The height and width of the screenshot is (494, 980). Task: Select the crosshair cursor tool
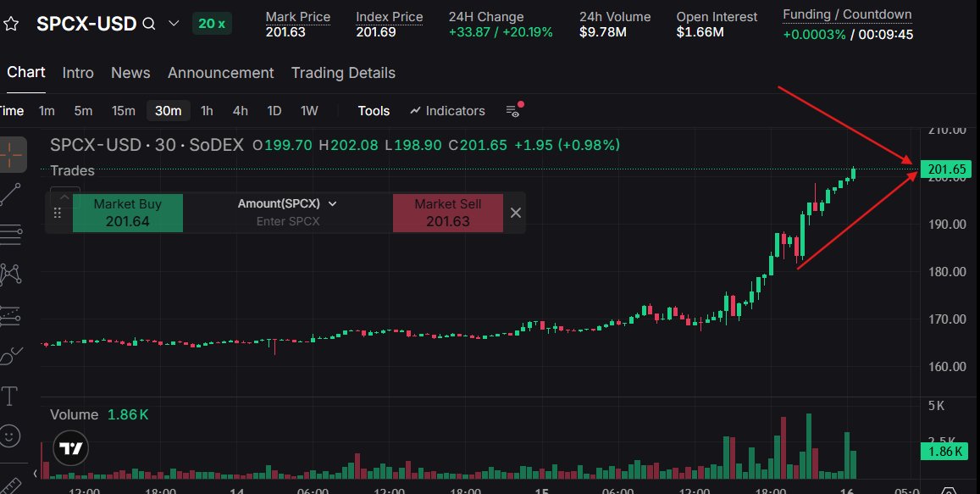(x=11, y=154)
